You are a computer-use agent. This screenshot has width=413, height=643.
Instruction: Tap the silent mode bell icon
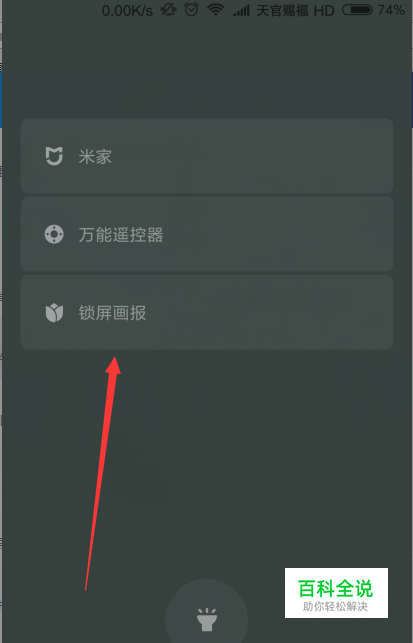pyautogui.click(x=168, y=10)
